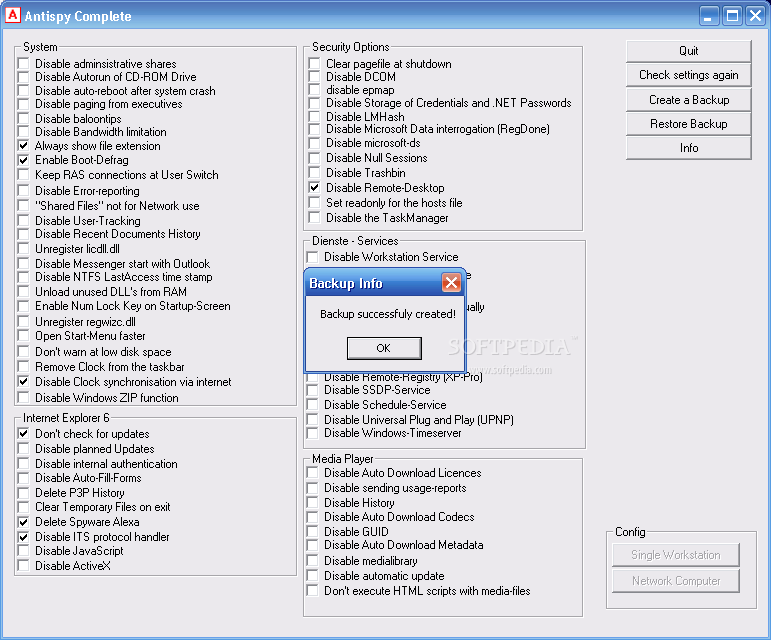
Task: Open the Info button
Action: [688, 148]
